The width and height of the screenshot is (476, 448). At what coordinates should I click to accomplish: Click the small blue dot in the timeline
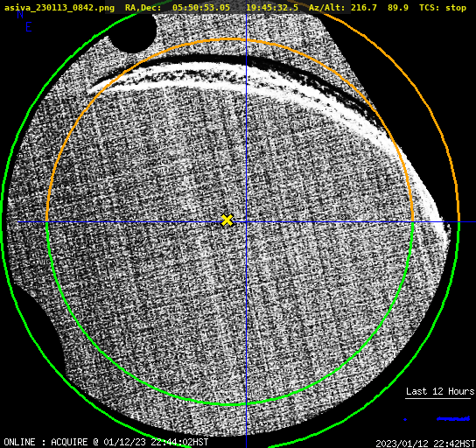[405, 419]
